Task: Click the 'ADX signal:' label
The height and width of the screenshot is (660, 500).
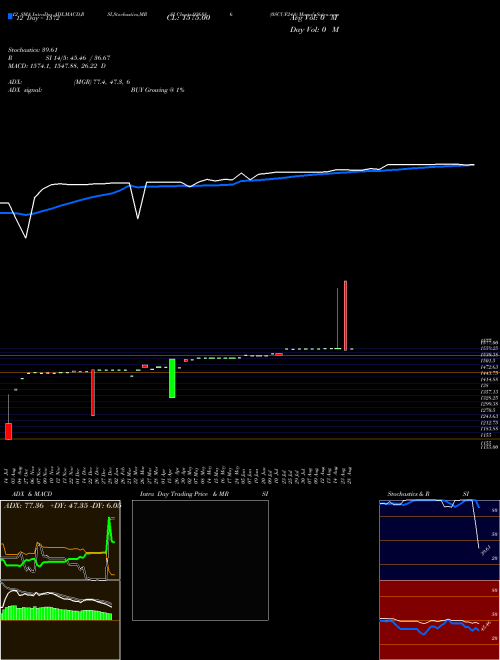Action: tap(25, 90)
